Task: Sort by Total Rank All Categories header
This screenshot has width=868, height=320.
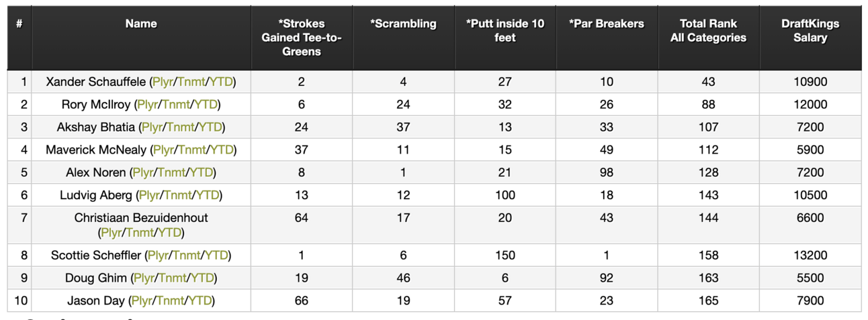Action: 708,31
